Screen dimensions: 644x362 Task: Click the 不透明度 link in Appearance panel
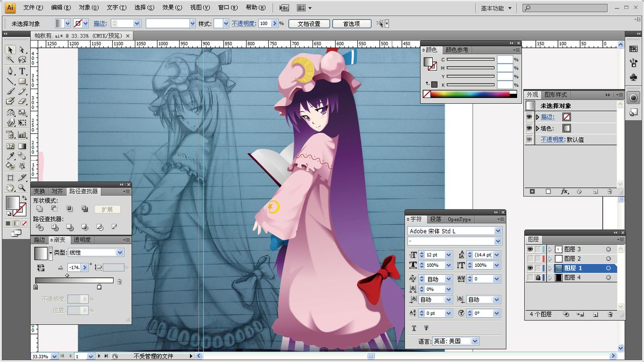552,139
